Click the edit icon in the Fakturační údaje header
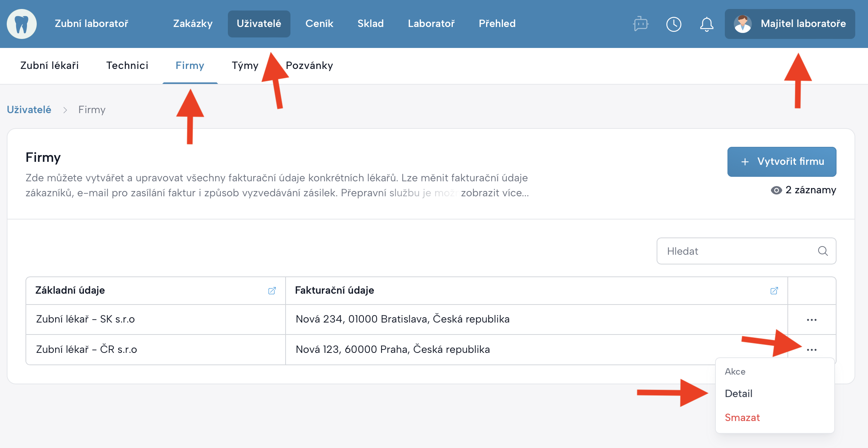The width and height of the screenshot is (868, 448). (x=774, y=291)
